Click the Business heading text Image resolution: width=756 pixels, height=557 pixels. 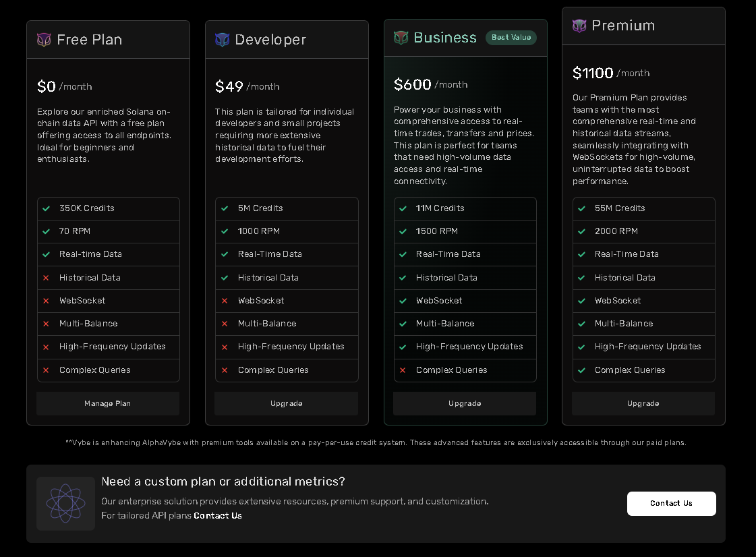pos(445,38)
